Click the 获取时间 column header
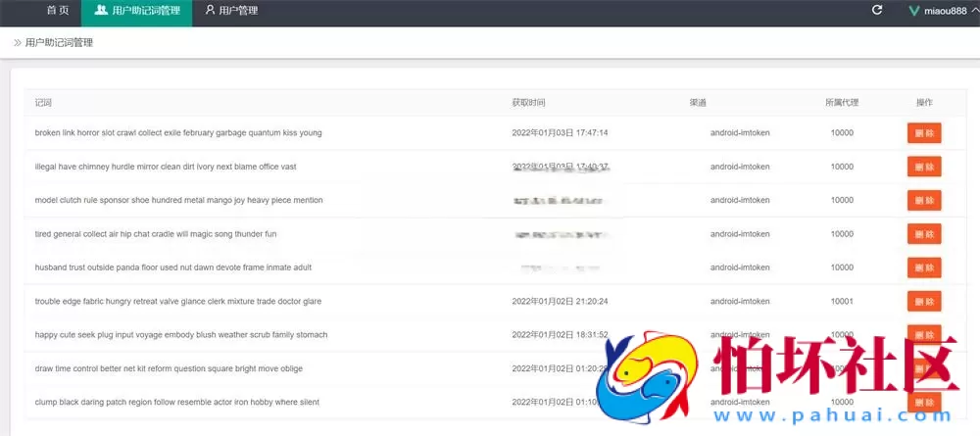 (x=528, y=103)
